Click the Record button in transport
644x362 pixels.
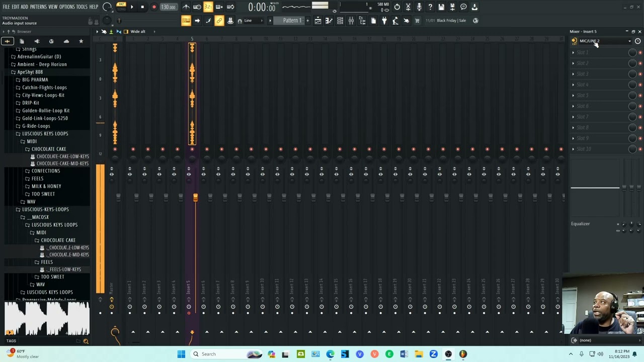click(x=154, y=7)
